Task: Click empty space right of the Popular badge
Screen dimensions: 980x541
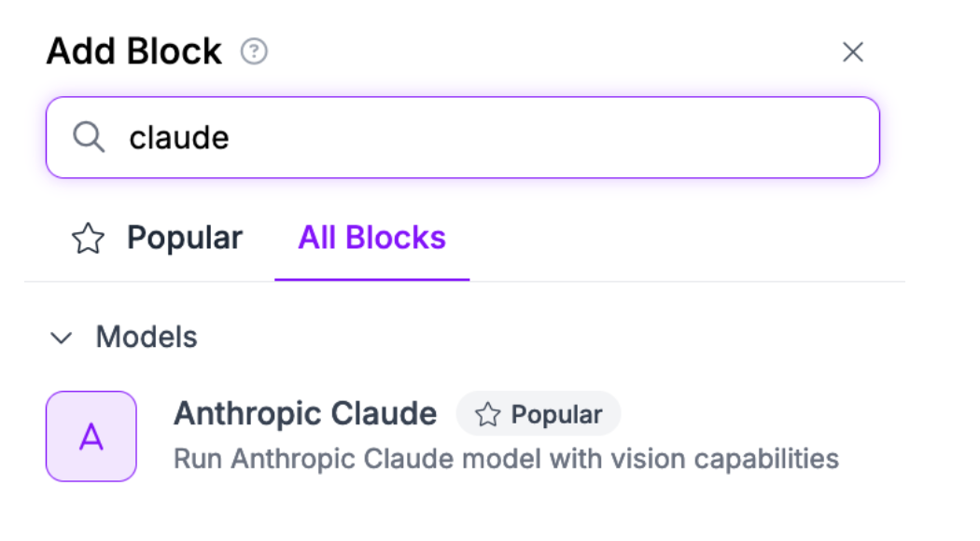Action: click(x=747, y=414)
